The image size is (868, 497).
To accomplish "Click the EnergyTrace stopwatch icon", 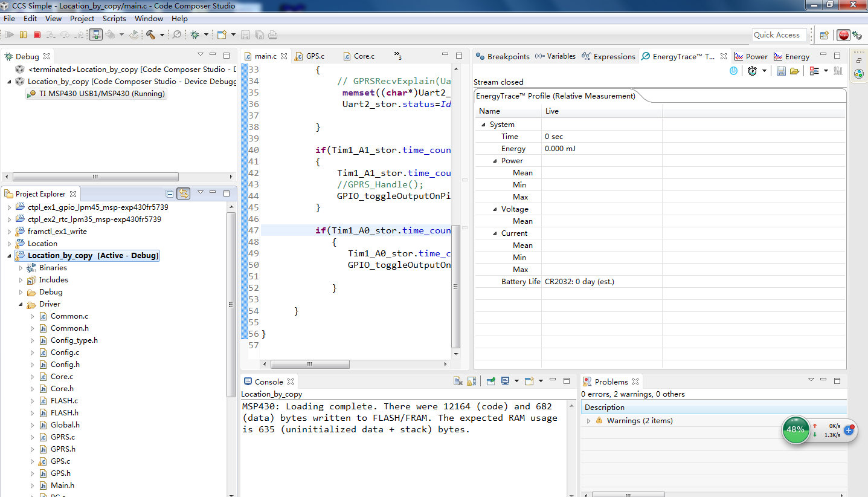I will pyautogui.click(x=752, y=71).
